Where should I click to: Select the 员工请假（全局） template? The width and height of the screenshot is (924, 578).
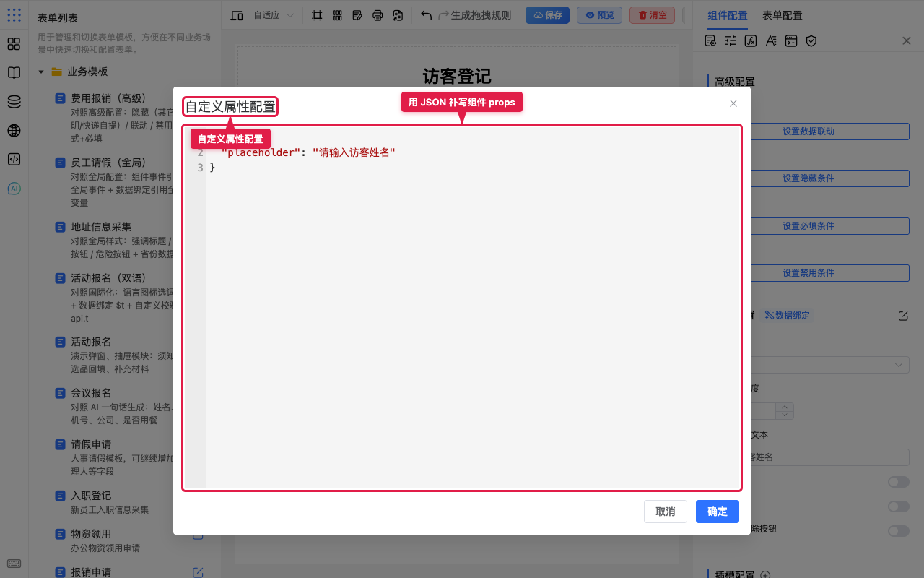pyautogui.click(x=108, y=163)
